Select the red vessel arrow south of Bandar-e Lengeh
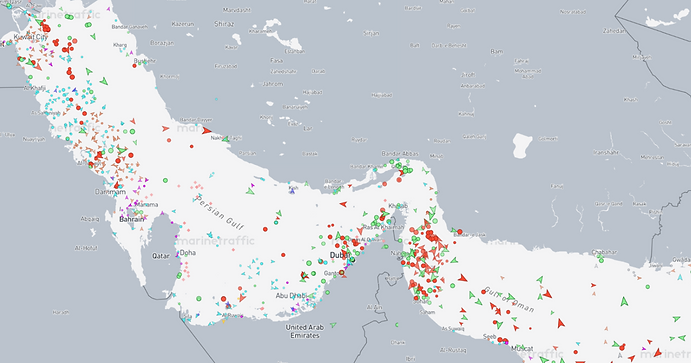Viewport: 691px width, 363px height. [x=343, y=204]
